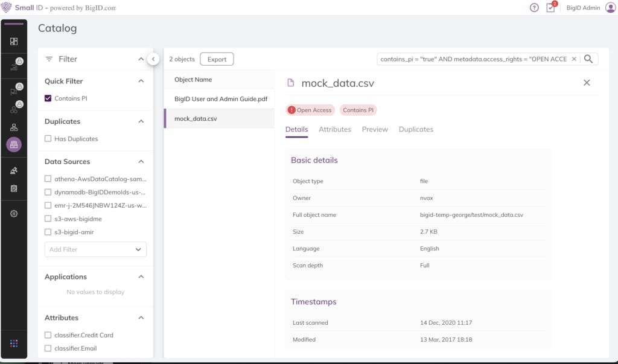
Task: Open the Preview tab
Action: 375,129
